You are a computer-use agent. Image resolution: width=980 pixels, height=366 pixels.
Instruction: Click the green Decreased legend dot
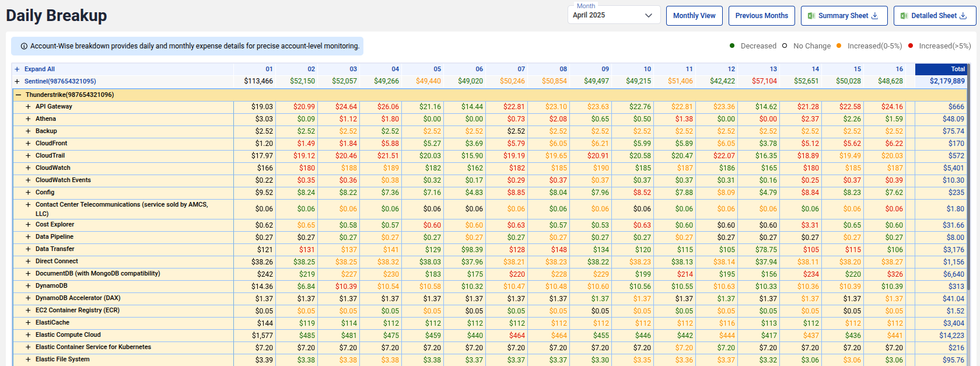coord(732,46)
